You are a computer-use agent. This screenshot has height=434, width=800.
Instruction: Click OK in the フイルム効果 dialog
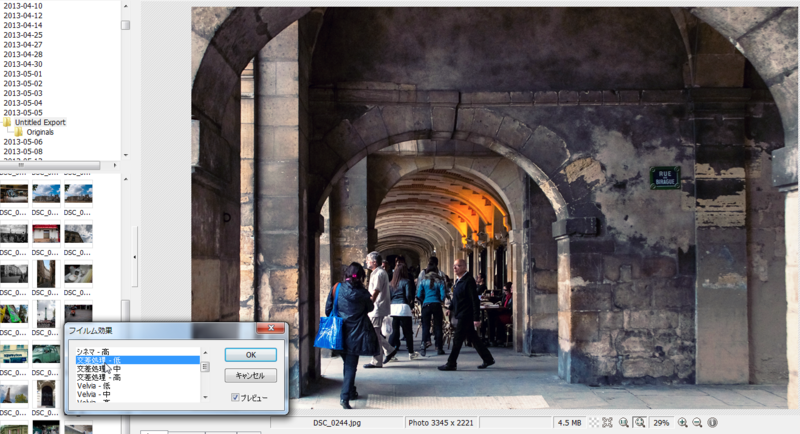251,355
